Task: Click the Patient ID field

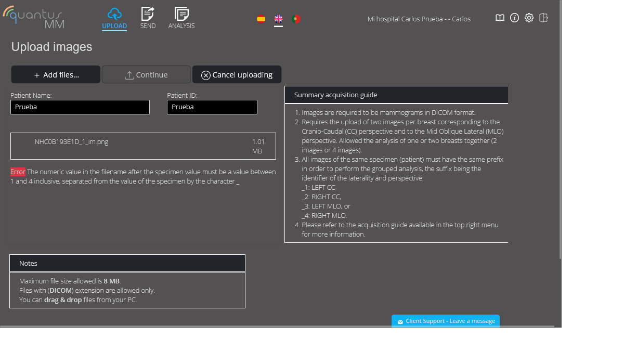Action: pos(212,107)
